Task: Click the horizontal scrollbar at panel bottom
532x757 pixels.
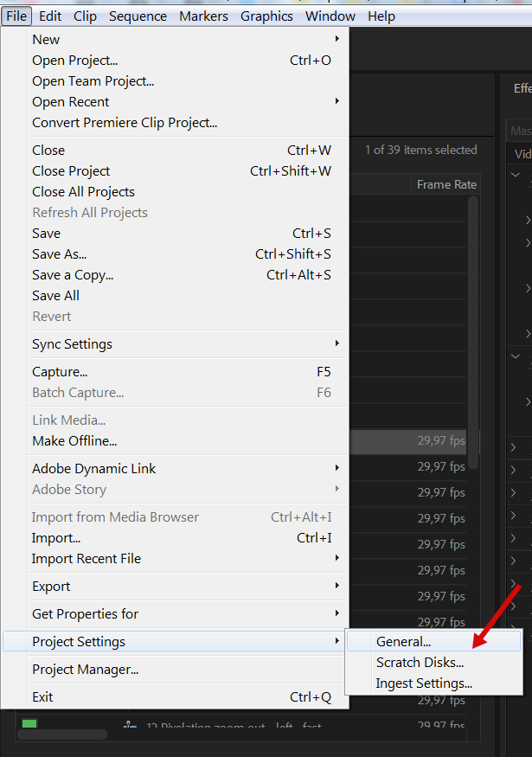Action: pyautogui.click(x=62, y=735)
